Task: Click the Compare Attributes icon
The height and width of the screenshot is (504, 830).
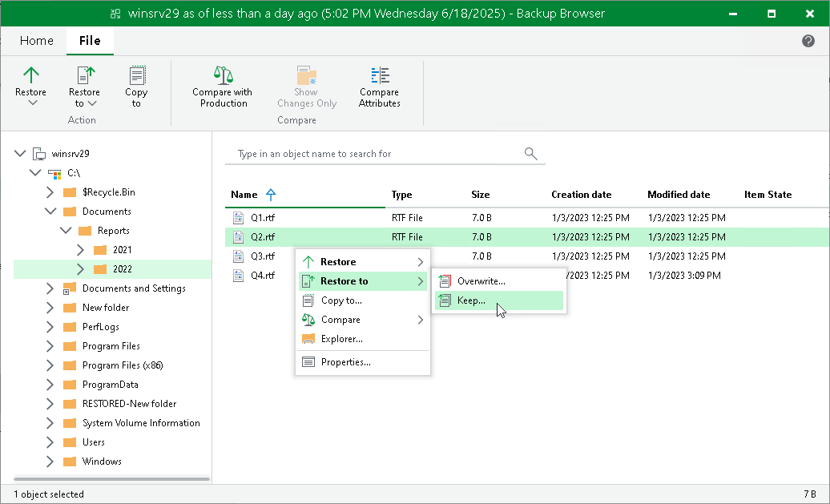Action: coord(380,75)
